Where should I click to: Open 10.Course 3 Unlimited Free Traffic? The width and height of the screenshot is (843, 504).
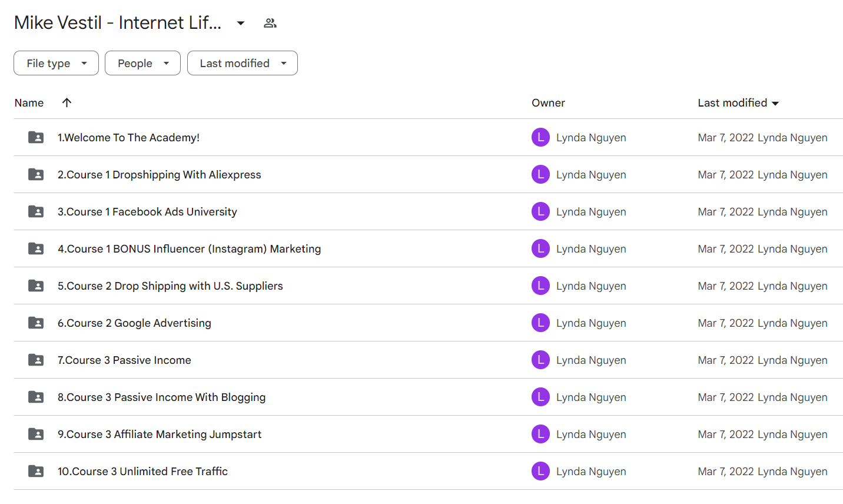pos(142,471)
